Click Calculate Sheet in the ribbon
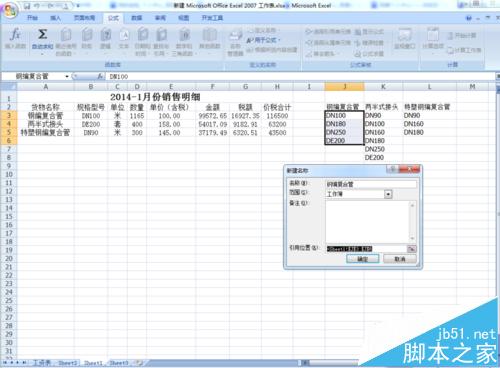Viewport: 500px width, 368px height. 464,50
